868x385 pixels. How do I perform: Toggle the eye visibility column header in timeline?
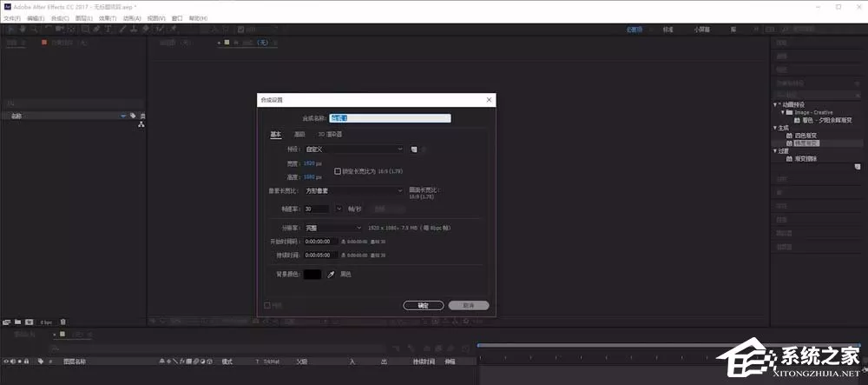[6, 362]
